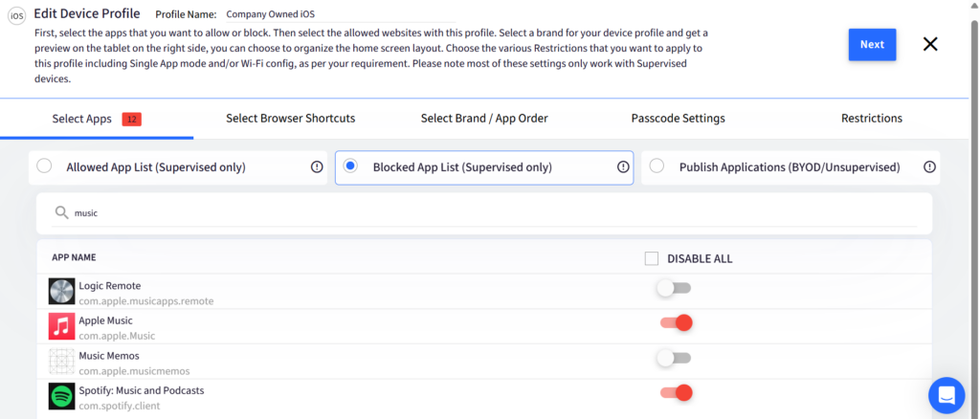980x419 pixels.
Task: Select Blocked App List radio button
Action: 350,166
